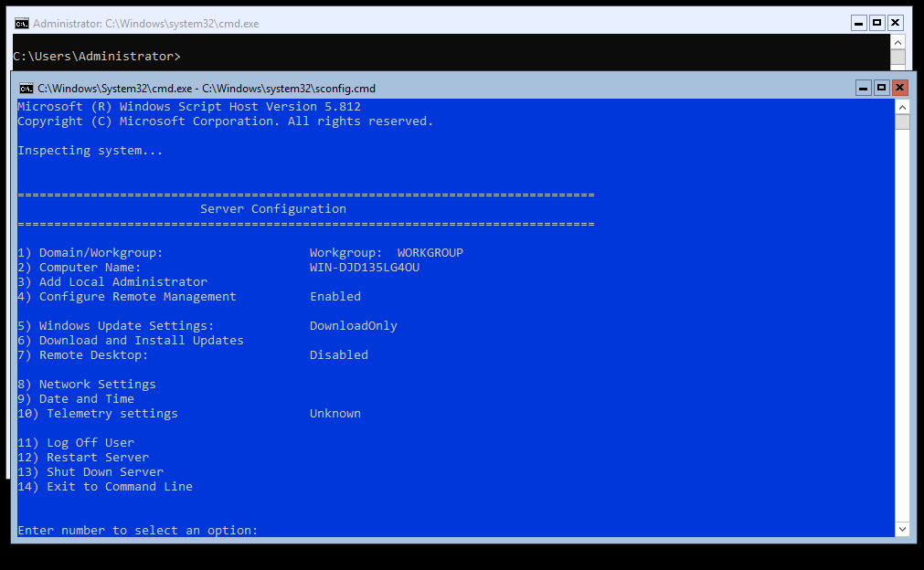924x570 pixels.
Task: Click 'Inspecting system...' line
Action: pyautogui.click(x=90, y=151)
